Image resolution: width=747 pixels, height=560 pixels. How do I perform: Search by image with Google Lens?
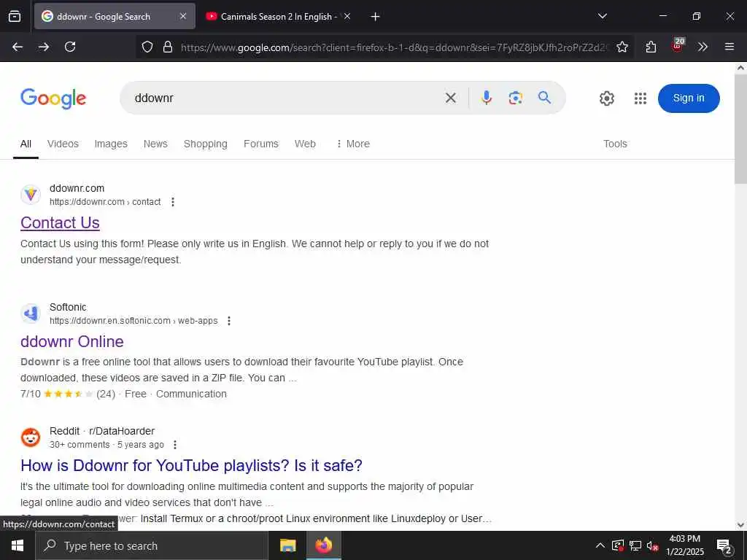516,98
